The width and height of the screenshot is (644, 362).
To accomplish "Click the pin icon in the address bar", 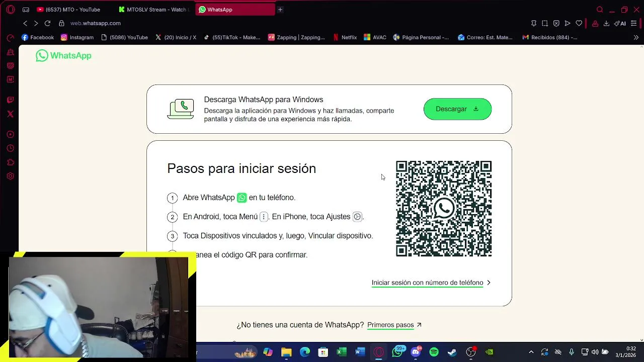I will (534, 23).
